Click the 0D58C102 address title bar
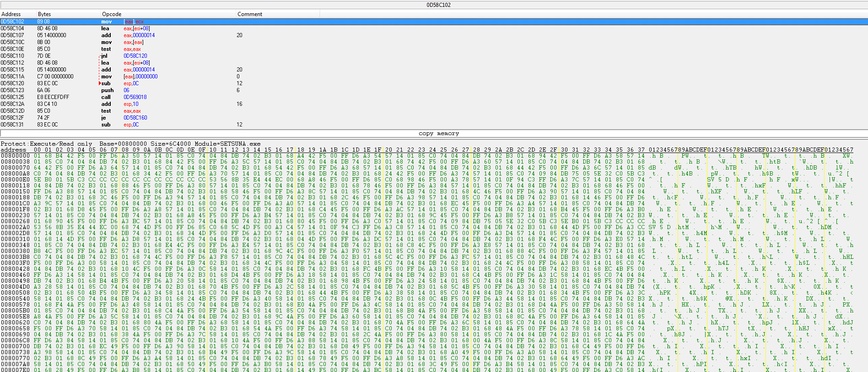Image resolution: width=868 pixels, height=372 pixels. [438, 5]
